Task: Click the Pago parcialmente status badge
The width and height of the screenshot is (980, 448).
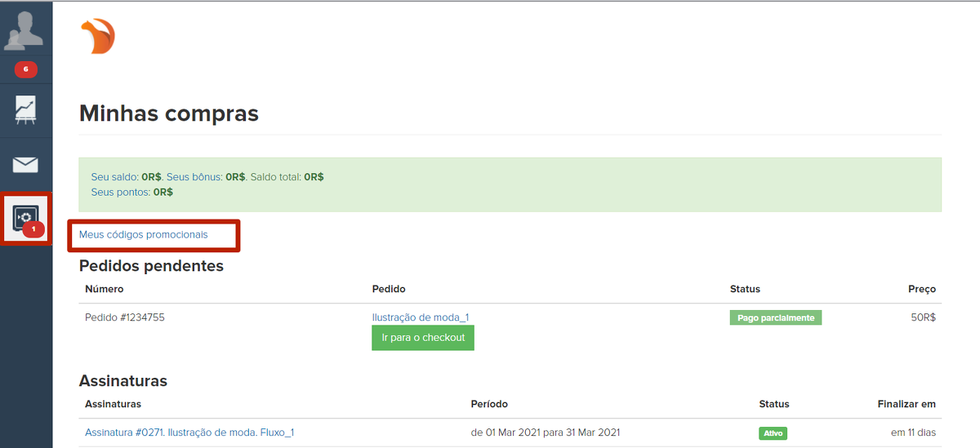Action: point(775,317)
